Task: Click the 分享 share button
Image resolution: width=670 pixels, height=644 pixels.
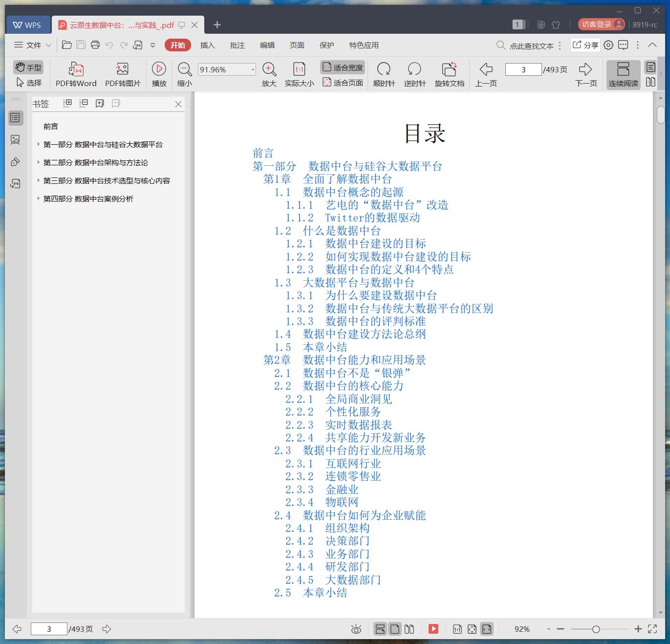Action: pyautogui.click(x=585, y=45)
